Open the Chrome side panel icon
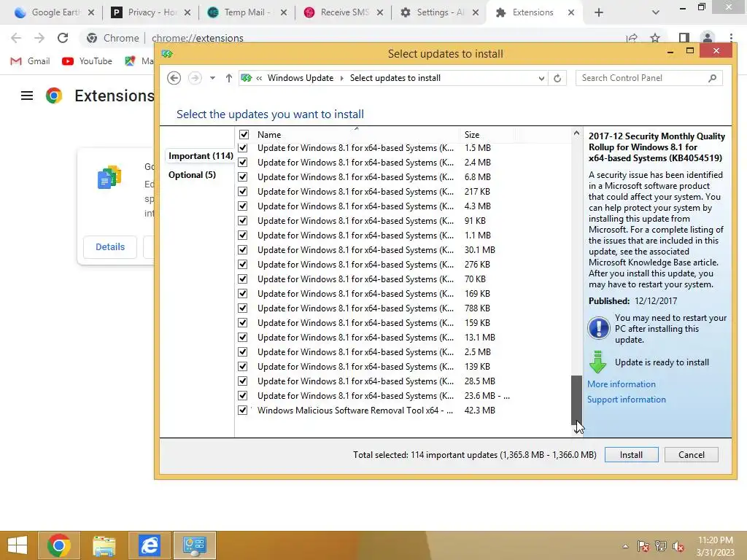 684,38
